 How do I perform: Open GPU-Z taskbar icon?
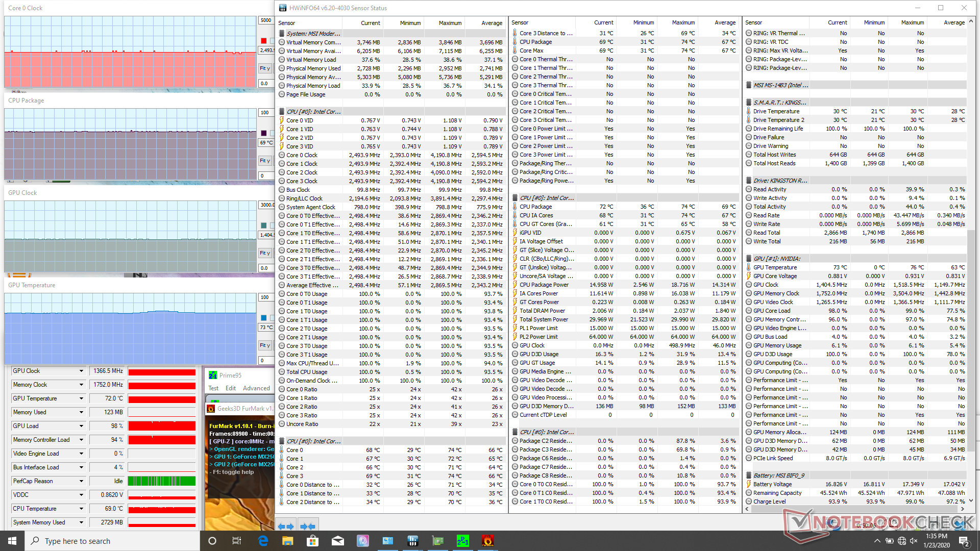click(437, 541)
